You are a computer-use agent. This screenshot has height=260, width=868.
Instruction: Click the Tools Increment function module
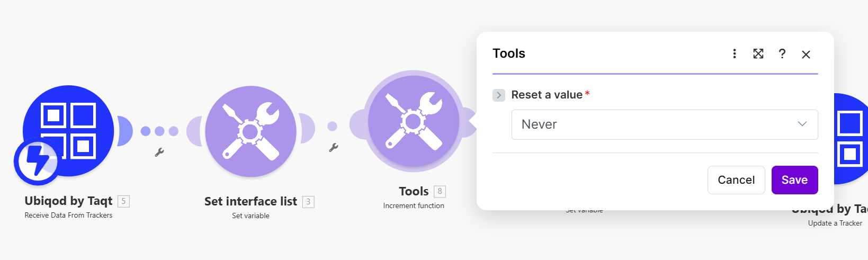(414, 121)
